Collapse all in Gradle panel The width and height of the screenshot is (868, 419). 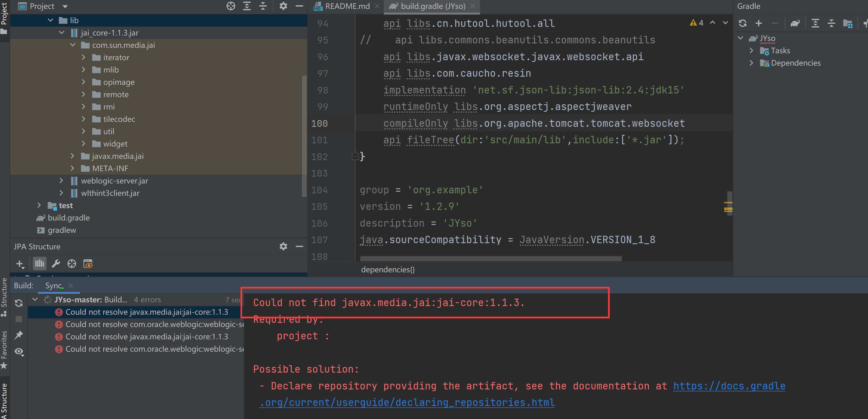tap(831, 23)
